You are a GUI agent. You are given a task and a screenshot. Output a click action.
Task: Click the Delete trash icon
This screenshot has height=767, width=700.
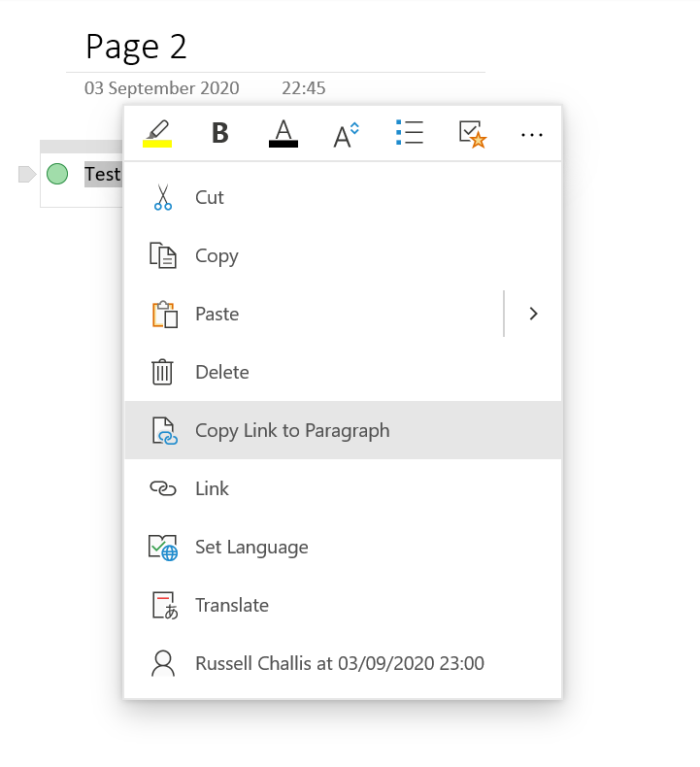162,372
